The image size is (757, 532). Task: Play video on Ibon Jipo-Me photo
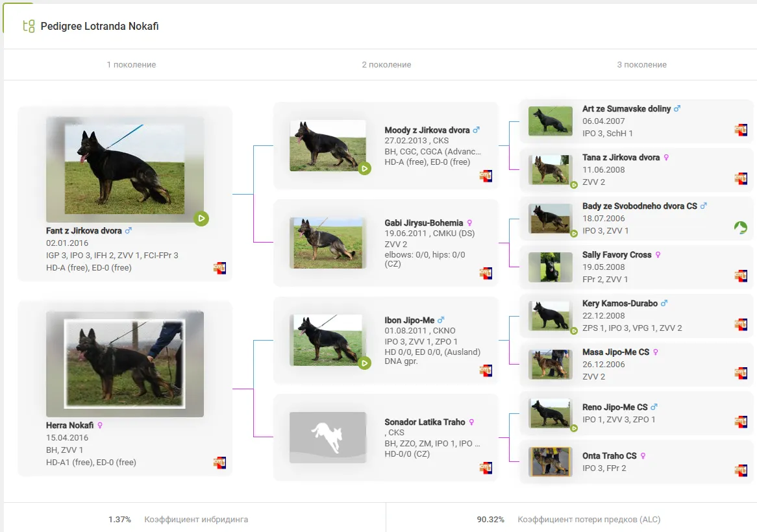364,363
